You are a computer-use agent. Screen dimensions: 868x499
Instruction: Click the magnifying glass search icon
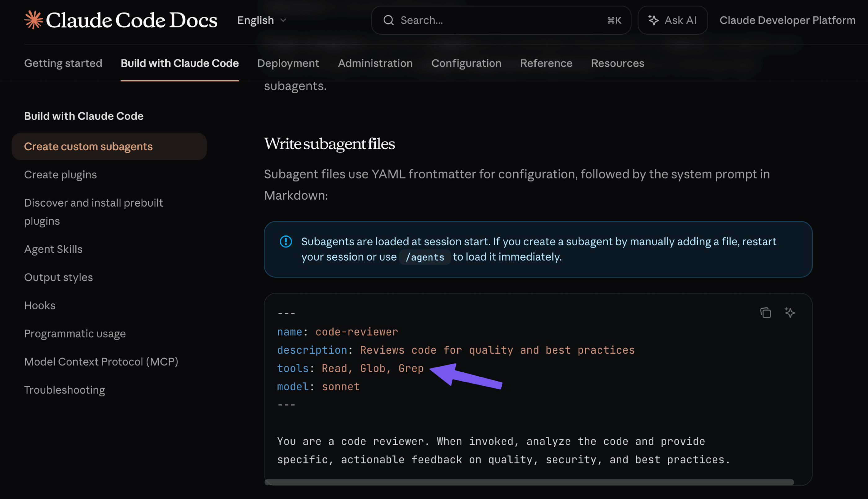[388, 20]
